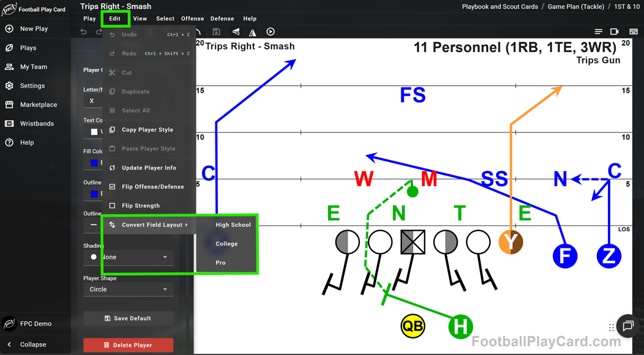Image resolution: width=644 pixels, height=355 pixels.
Task: Click the Letter field containing X
Action: 93,101
